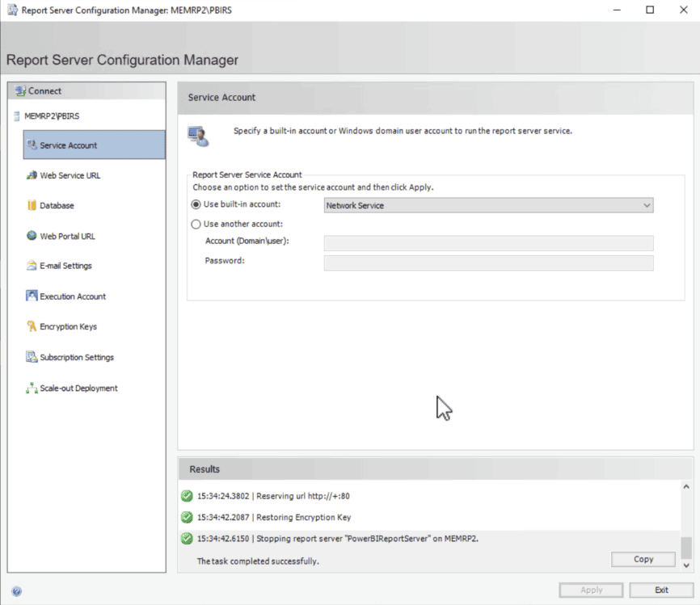
Task: Select Use another account radio button
Action: [196, 224]
